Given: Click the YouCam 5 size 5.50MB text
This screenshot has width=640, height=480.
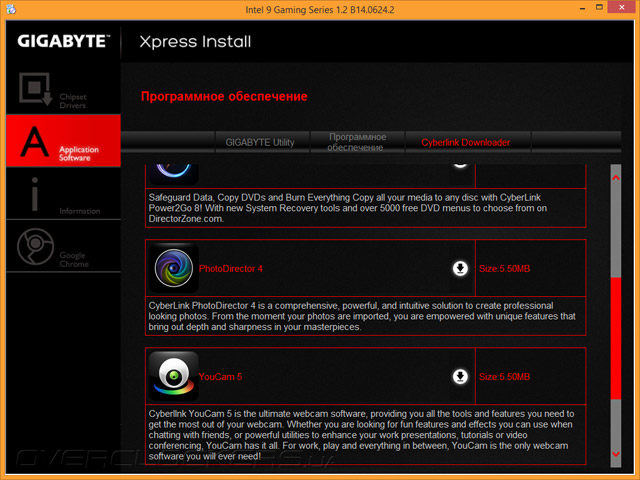Looking at the screenshot, I should [504, 377].
